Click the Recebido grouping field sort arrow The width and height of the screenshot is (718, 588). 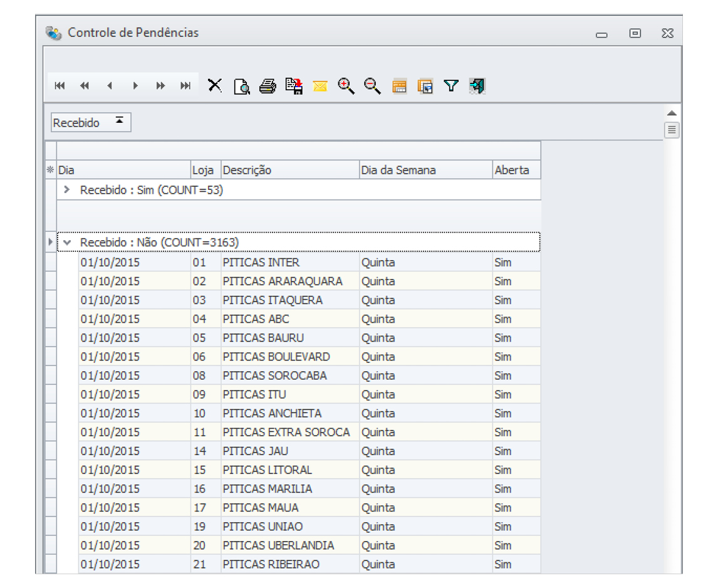pyautogui.click(x=119, y=121)
